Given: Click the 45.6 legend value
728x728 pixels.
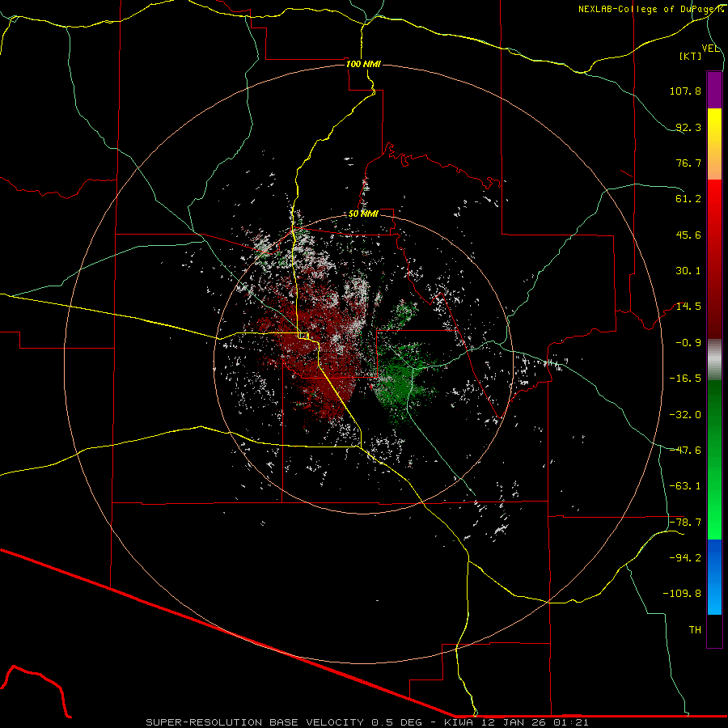Looking at the screenshot, I should pyautogui.click(x=688, y=235).
